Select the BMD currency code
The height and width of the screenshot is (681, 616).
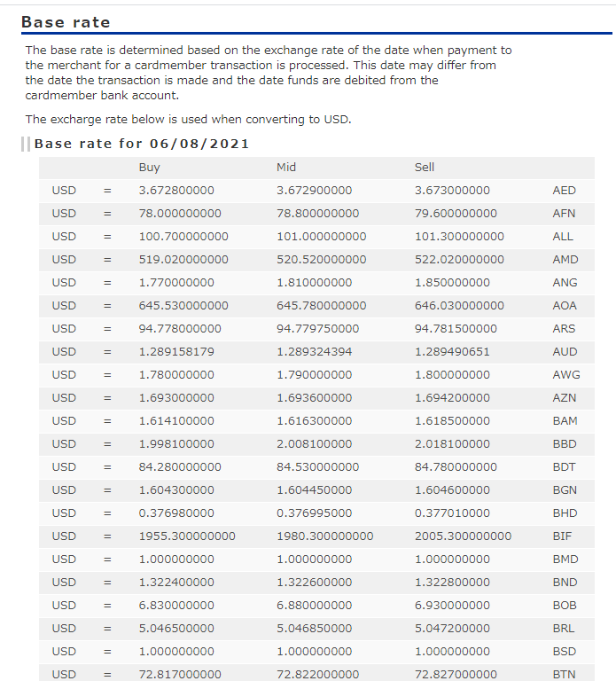tap(565, 559)
